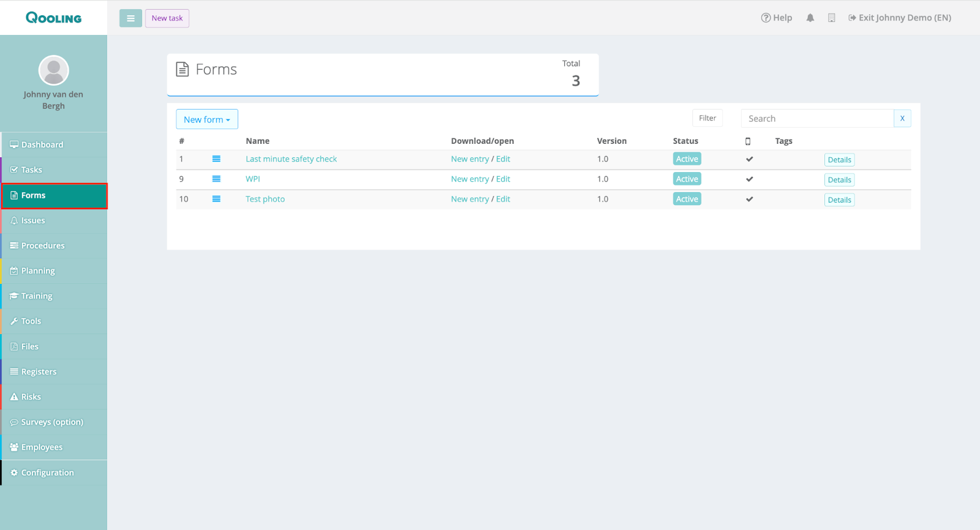The image size is (980, 530).
Task: Open Tasks in sidebar
Action: 54,170
